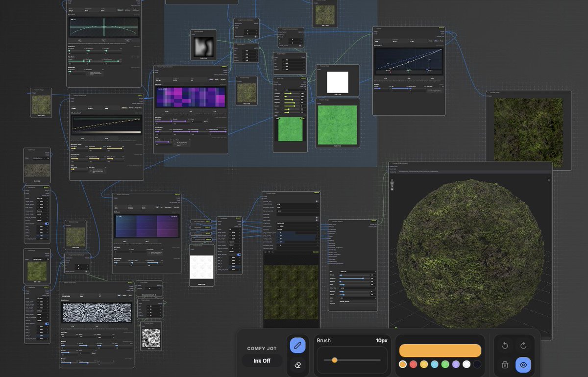Click the purple heatmap grid graph
Image resolution: width=588 pixels, height=377 pixels.
(191, 97)
